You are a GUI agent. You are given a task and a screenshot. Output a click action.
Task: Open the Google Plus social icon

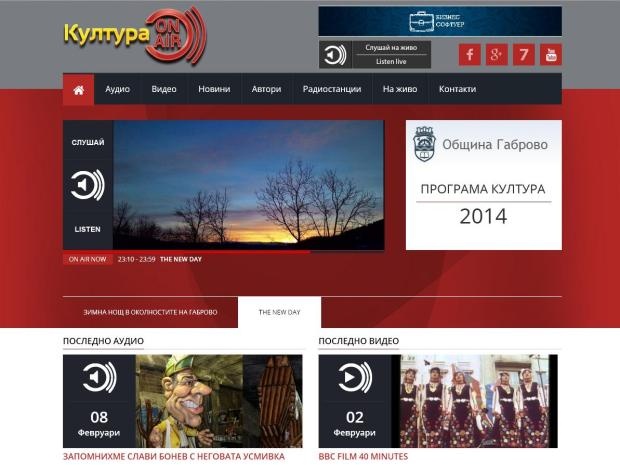tap(497, 54)
